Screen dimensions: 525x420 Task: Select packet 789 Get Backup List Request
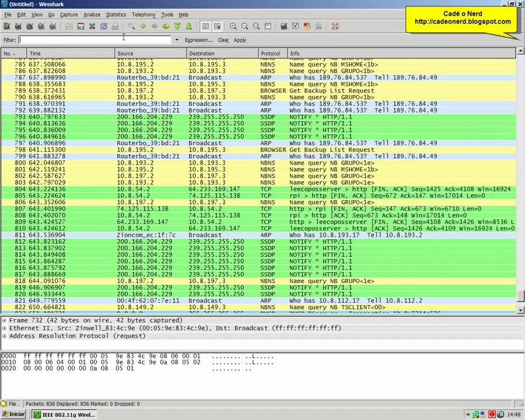point(258,90)
